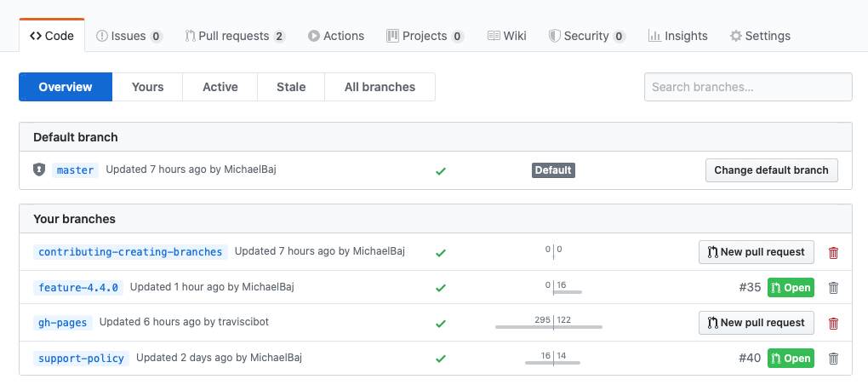Image resolution: width=868 pixels, height=385 pixels.
Task: Click trash icon for support-policy branch
Action: point(833,359)
